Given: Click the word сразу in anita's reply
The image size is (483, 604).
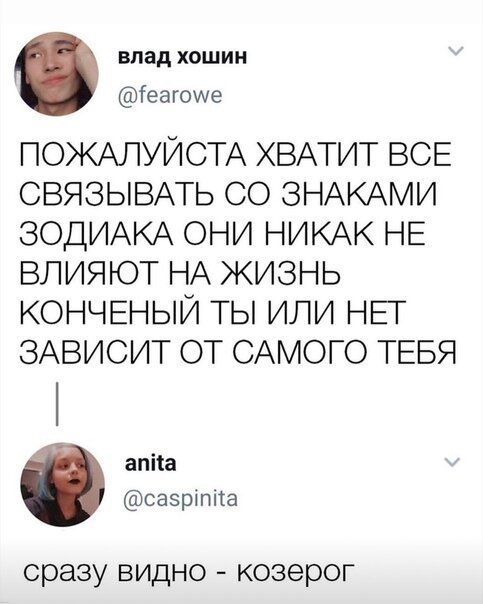Looking at the screenshot, I should [x=64, y=572].
